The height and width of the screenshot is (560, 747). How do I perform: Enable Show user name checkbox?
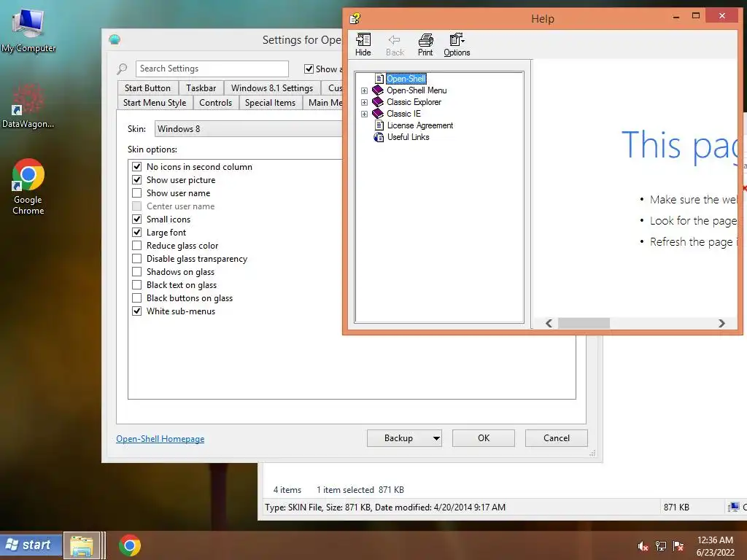coord(136,192)
